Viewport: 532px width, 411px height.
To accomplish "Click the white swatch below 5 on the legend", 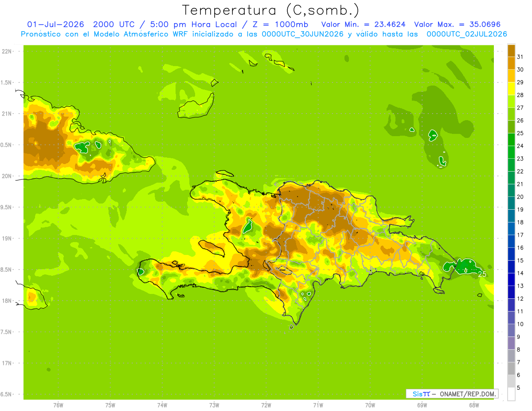I will [511, 394].
